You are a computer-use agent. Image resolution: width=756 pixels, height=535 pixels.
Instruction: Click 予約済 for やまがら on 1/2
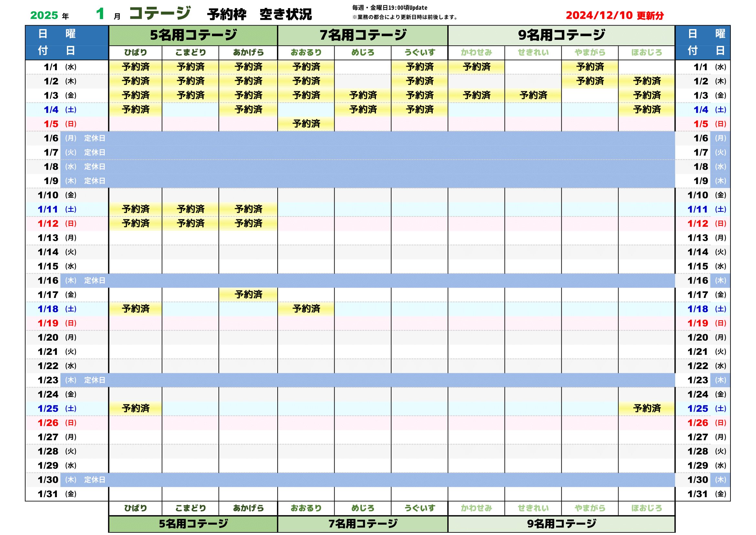[x=590, y=81]
